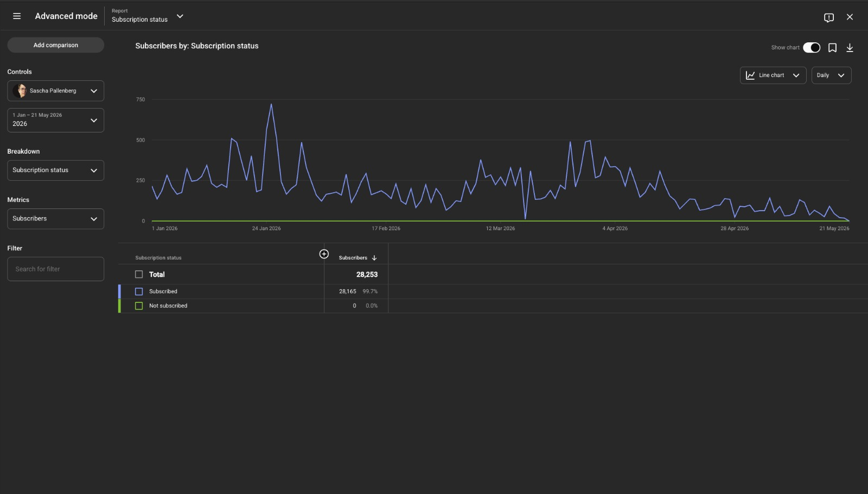Screen dimensions: 868x494
Task: Add a metric with the plus icon
Action: pos(324,254)
